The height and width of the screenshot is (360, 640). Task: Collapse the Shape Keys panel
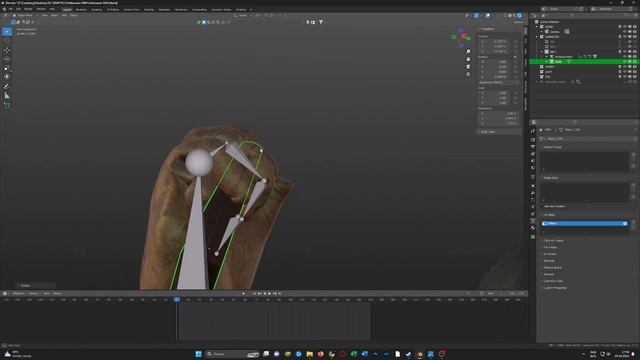pos(550,178)
